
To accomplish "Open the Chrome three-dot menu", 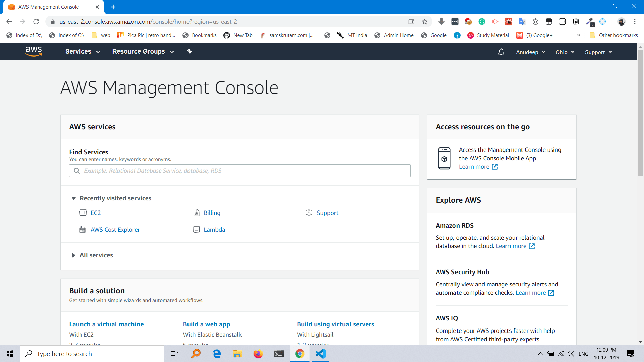I will 635,22.
